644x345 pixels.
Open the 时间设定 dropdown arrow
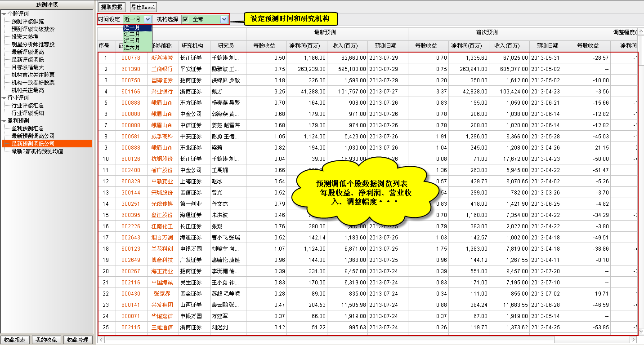[x=148, y=19]
